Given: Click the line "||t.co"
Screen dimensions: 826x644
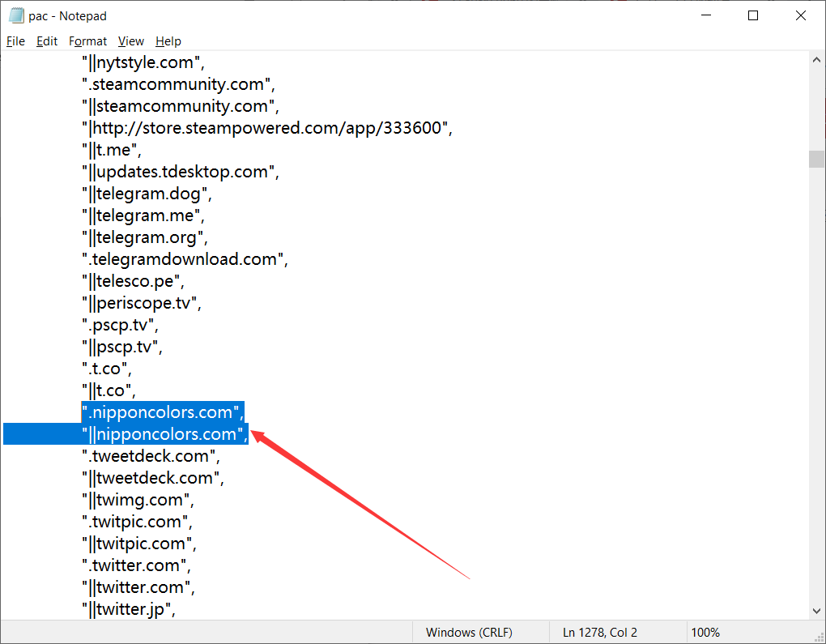Looking at the screenshot, I should point(109,390).
